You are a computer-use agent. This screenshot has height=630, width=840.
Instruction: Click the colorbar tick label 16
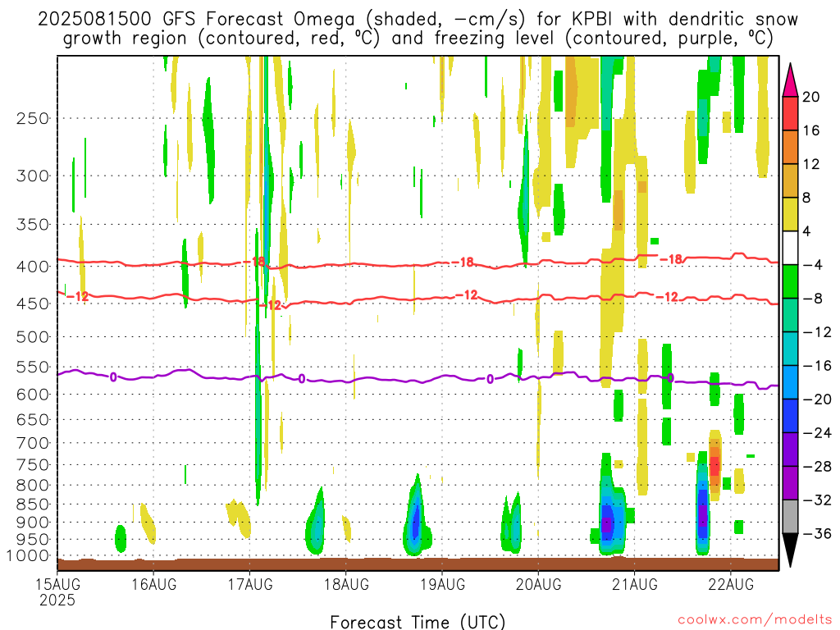click(811, 130)
